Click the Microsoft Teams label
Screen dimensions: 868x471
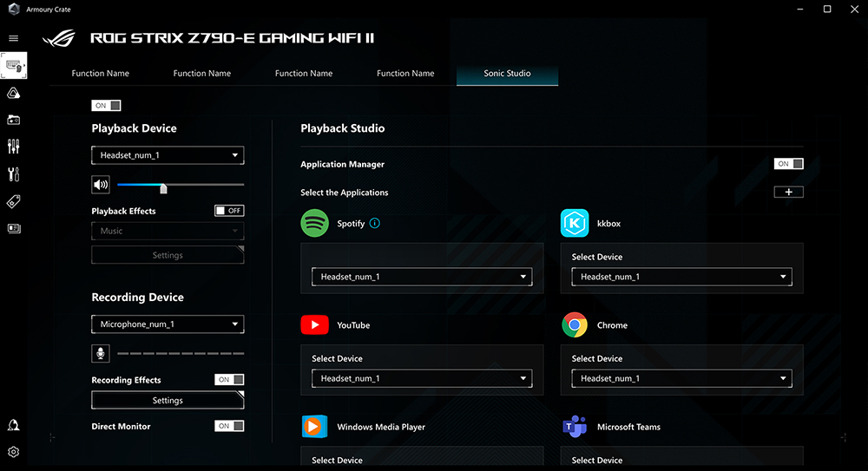click(x=628, y=427)
